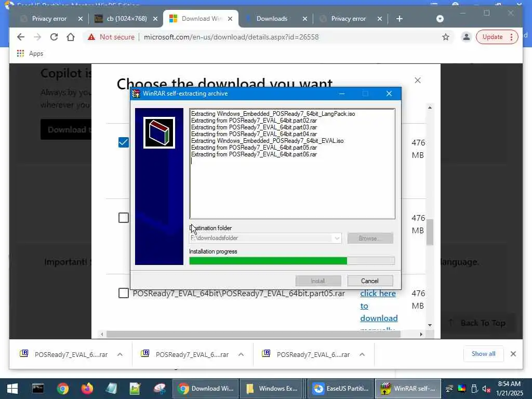Switch to EaseUS Partiti... taskbar window

click(340, 389)
